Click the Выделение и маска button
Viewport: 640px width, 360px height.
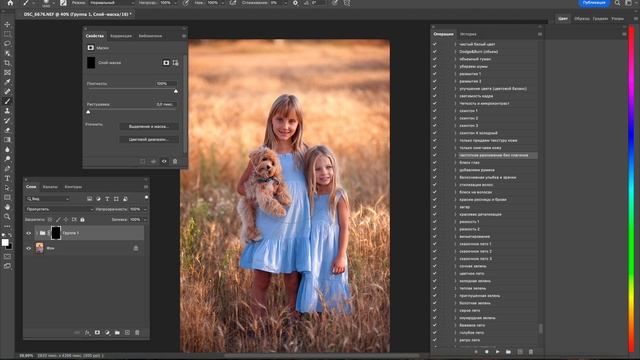(x=149, y=127)
